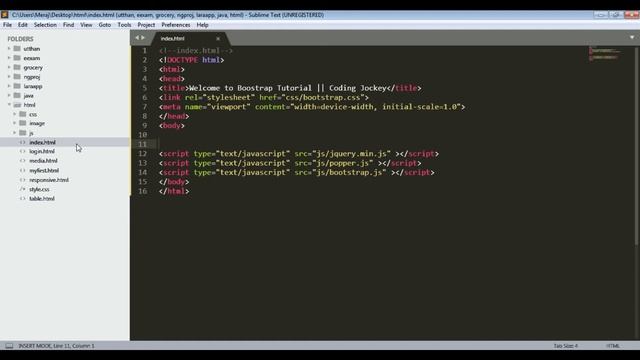Expand the eexam folder arrow

(x=9, y=58)
